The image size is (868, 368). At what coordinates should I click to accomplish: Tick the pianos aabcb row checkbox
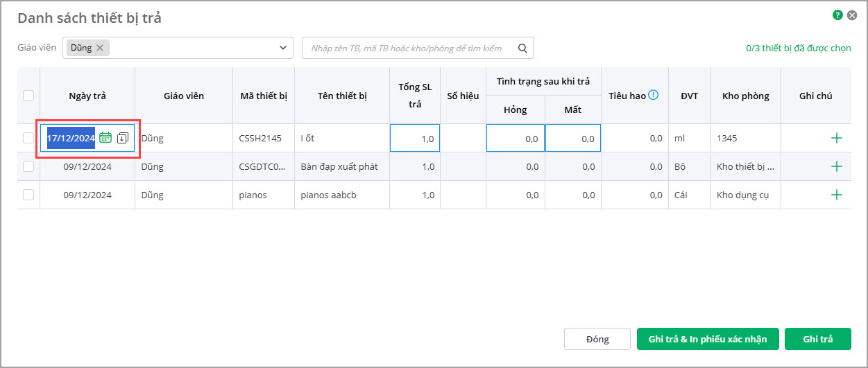[28, 195]
